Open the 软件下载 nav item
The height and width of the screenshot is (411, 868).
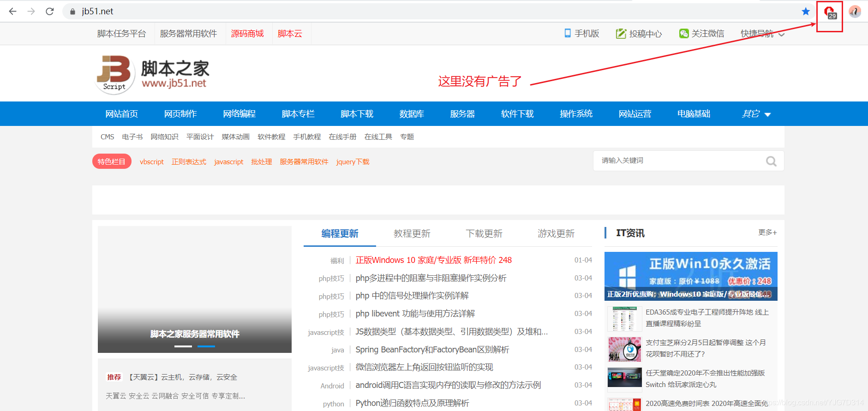[x=517, y=114]
